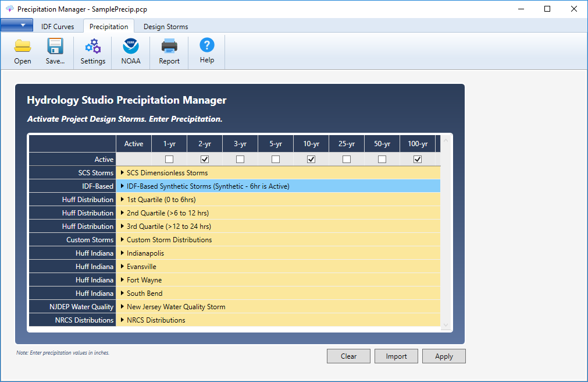The height and width of the screenshot is (382, 588).
Task: Click the Active column header
Action: (134, 144)
